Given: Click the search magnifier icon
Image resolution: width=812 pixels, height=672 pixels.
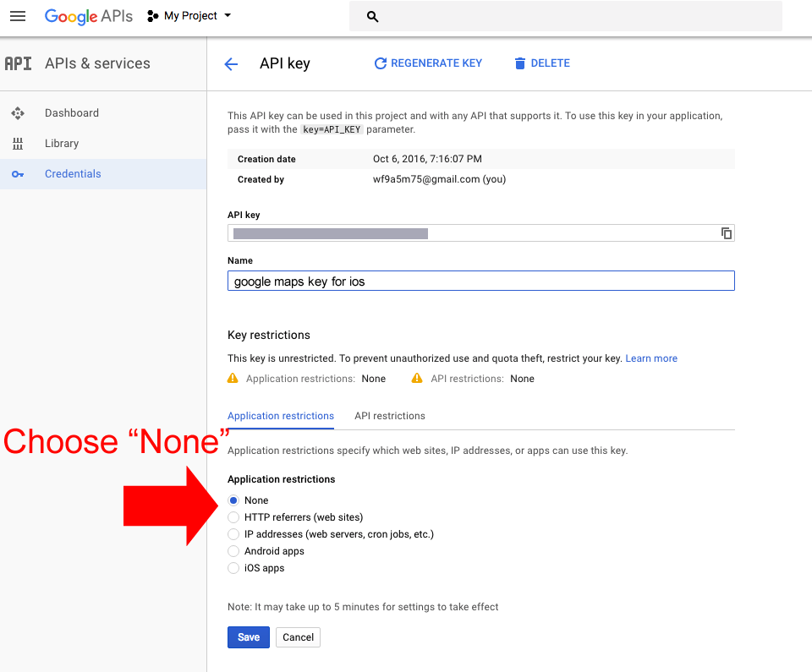Looking at the screenshot, I should tap(372, 17).
